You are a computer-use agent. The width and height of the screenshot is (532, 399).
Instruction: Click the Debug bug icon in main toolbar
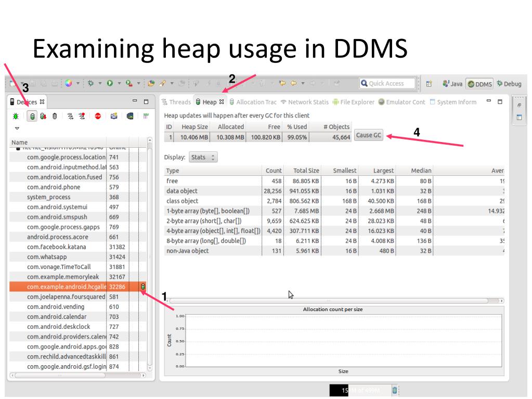pyautogui.click(x=90, y=83)
